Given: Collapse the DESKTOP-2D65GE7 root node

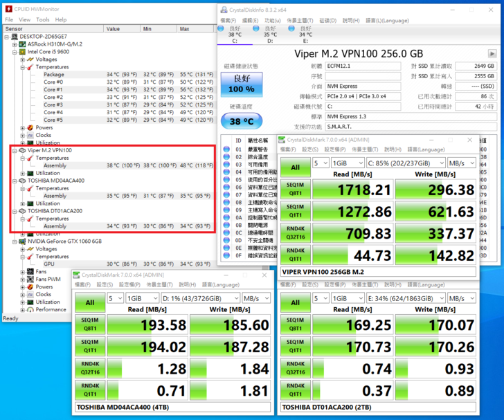Looking at the screenshot, I should 7,37.
